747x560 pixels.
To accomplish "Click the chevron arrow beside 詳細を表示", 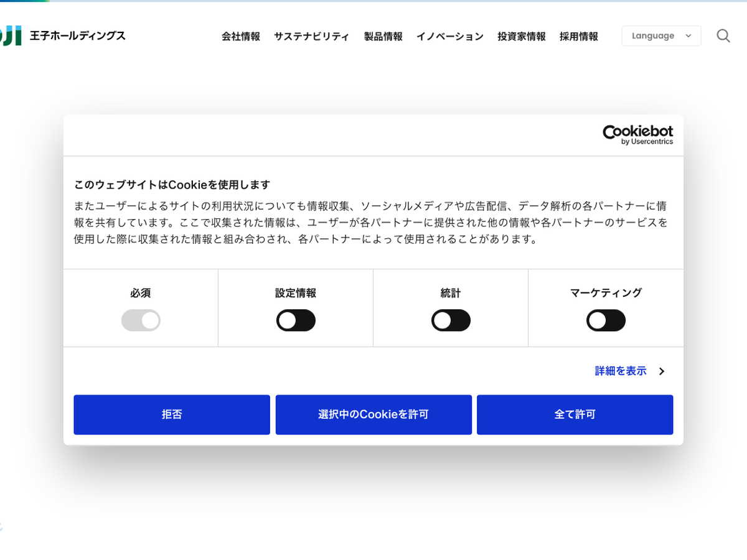I will coord(662,371).
